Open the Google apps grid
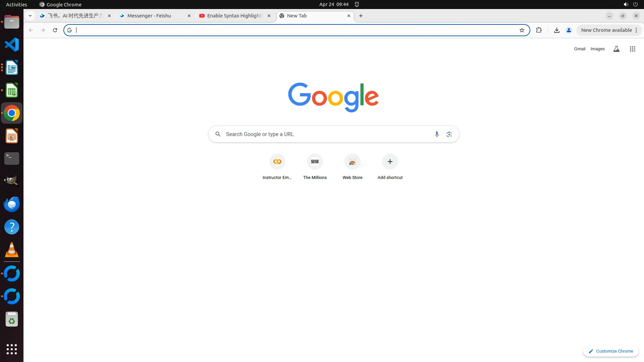Viewport: 644px width, 362px height. tap(632, 49)
